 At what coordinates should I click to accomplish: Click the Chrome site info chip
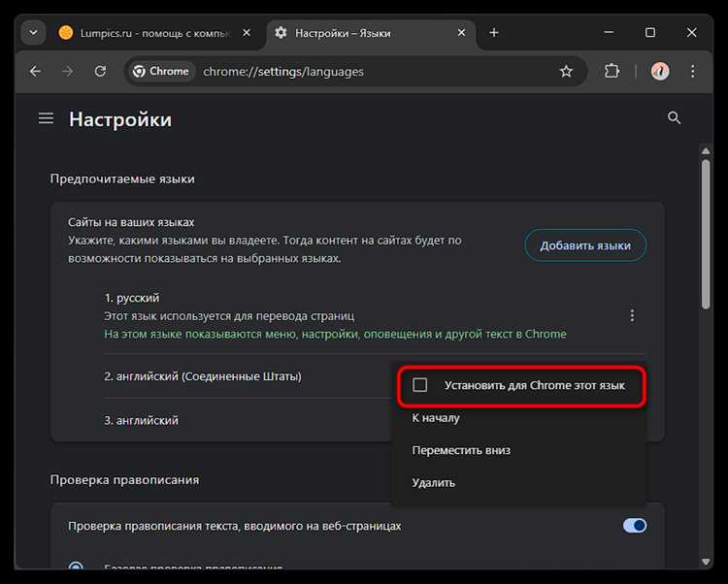pos(161,72)
